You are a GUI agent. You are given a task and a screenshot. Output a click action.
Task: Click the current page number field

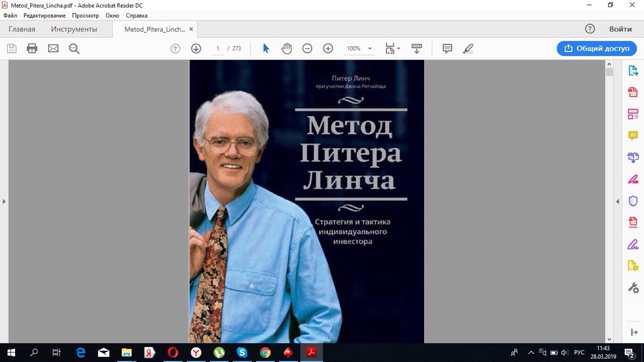[x=218, y=49]
